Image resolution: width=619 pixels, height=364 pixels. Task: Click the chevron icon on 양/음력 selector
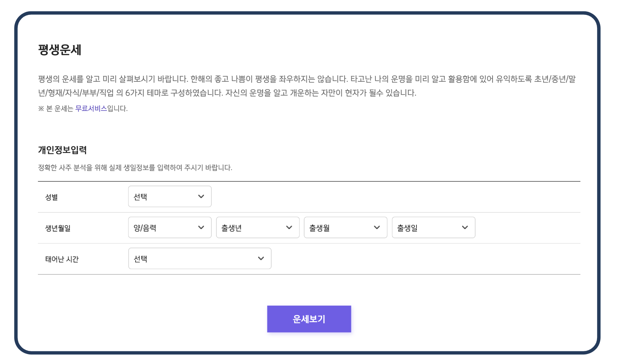tap(201, 228)
